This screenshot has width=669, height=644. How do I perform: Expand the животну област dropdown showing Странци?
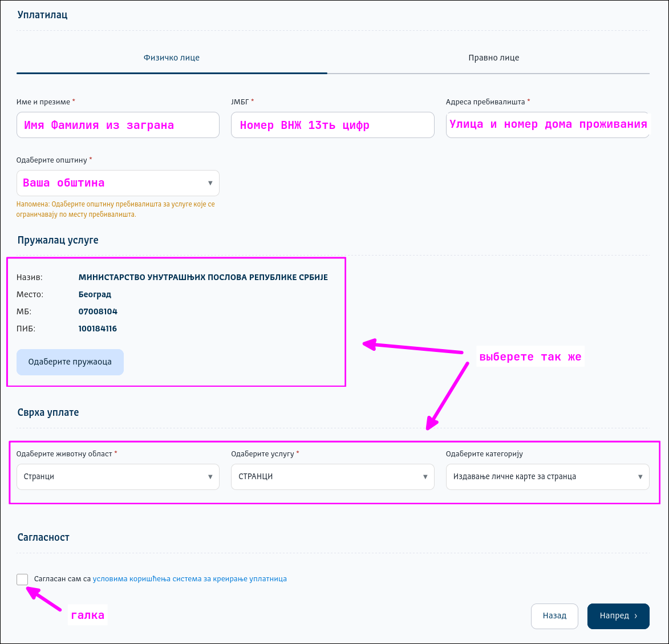(117, 477)
